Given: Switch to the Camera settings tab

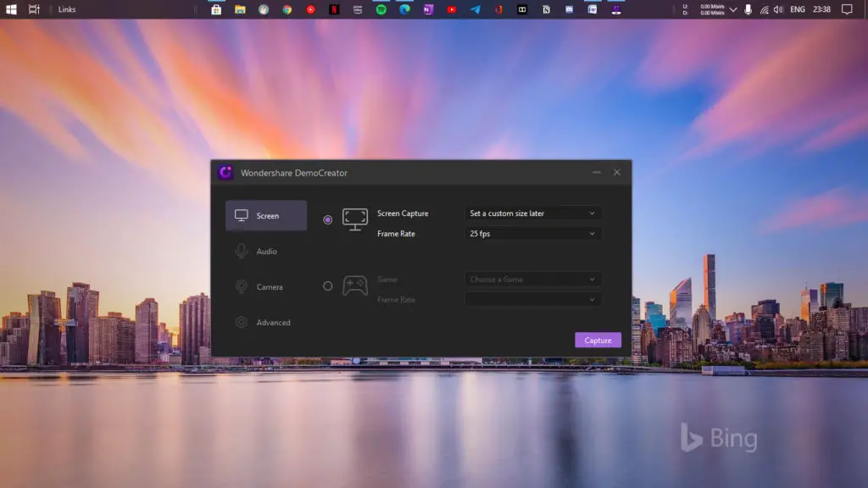Looking at the screenshot, I should click(266, 286).
